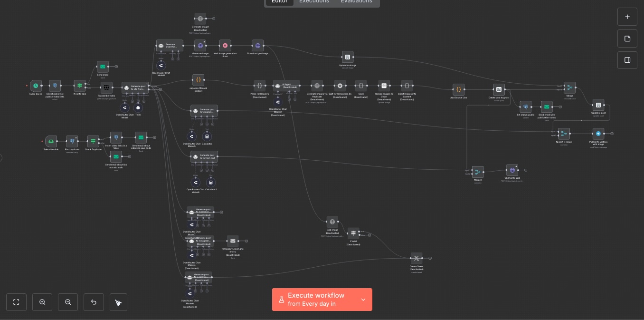Tidy up workflow with broom icon

119,302
